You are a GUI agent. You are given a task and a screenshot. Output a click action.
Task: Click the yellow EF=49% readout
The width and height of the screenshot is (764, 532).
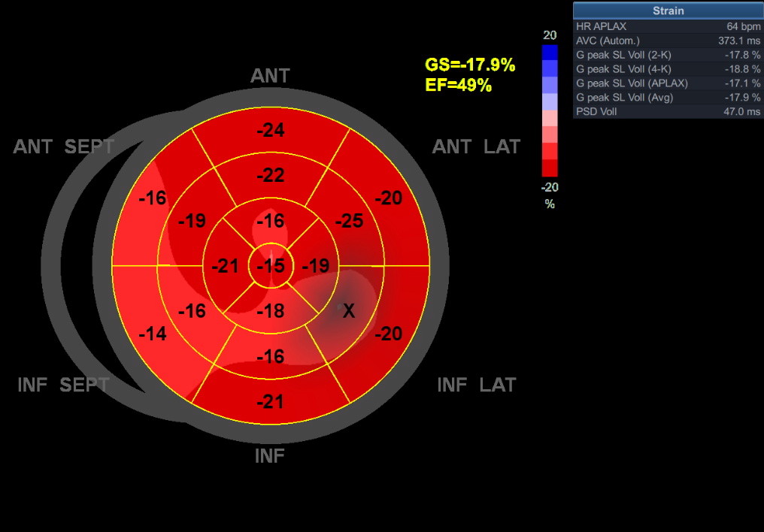tap(458, 85)
